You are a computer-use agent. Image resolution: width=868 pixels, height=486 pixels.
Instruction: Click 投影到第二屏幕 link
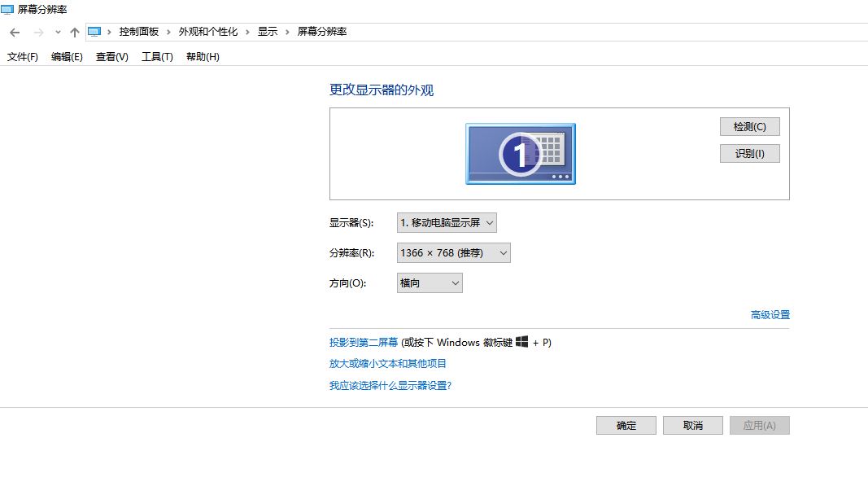(x=364, y=343)
